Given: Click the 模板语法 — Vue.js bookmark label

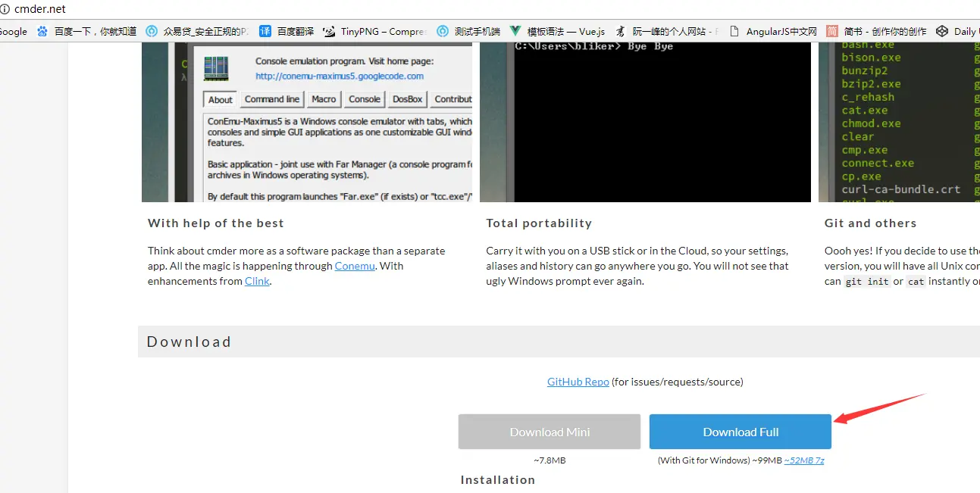Looking at the screenshot, I should point(566,31).
